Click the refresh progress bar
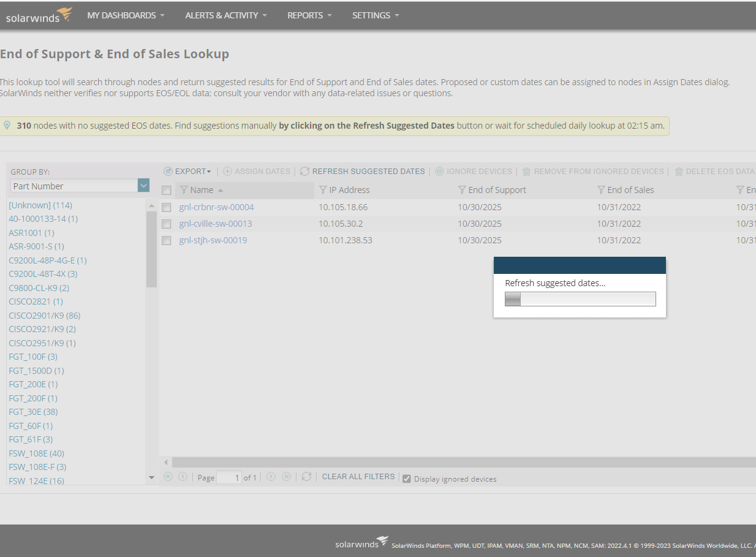This screenshot has height=557, width=756. click(580, 299)
